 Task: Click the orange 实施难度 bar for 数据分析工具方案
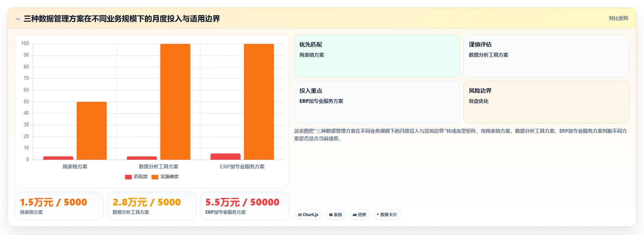[x=175, y=102]
